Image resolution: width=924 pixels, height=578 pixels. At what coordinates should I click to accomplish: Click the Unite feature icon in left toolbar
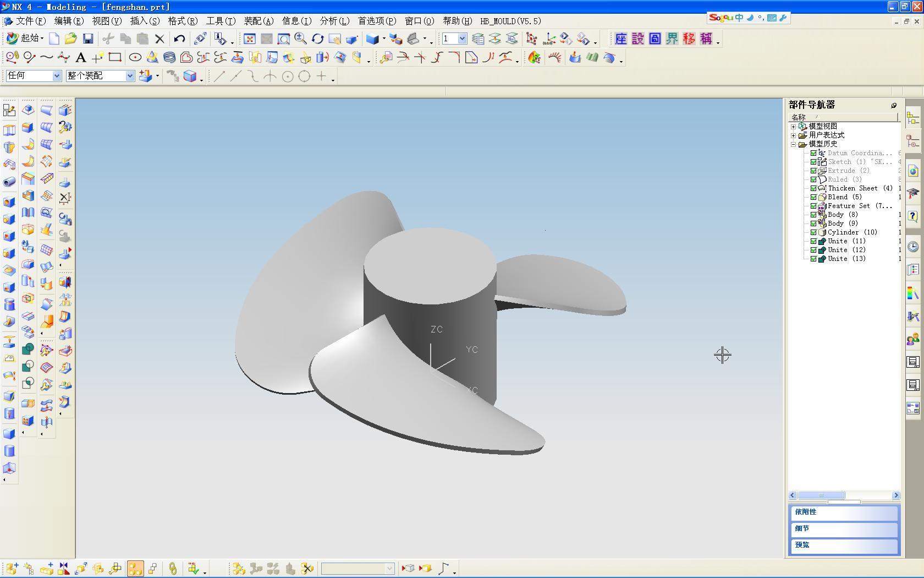pyautogui.click(x=28, y=349)
